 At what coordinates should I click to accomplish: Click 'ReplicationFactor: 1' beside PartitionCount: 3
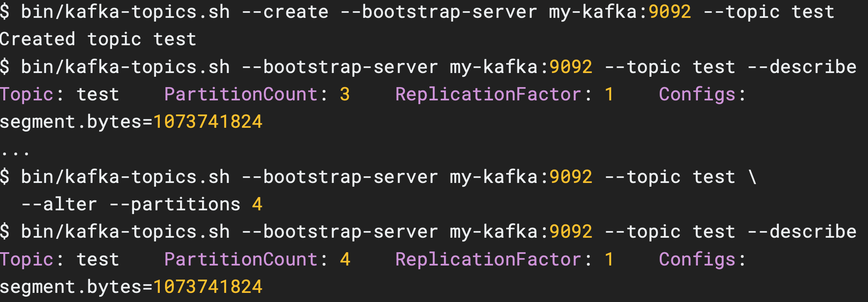pos(504,95)
